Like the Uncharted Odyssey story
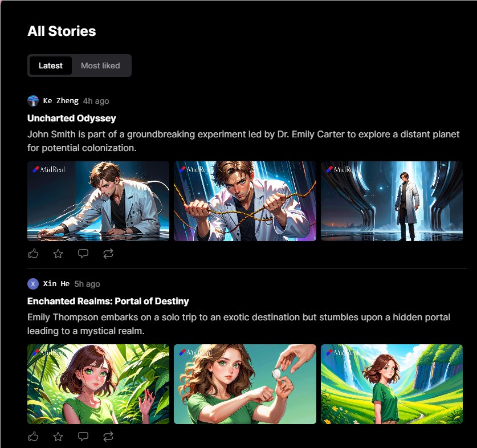This screenshot has height=448, width=477. [33, 254]
